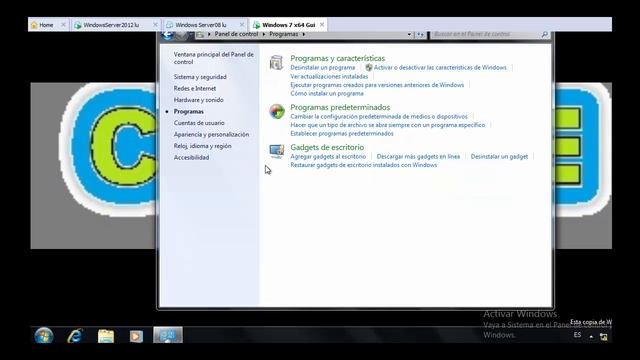Click Ejecutar programas creados para versiones anteriores
Screen dimensions: 640x360
(377, 85)
